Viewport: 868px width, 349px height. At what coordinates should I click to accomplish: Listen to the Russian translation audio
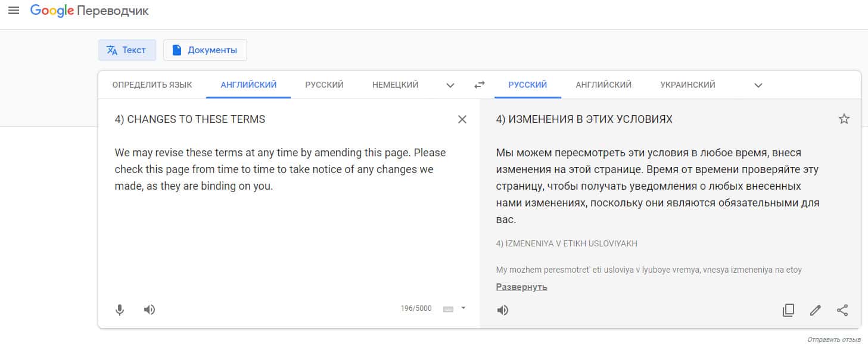(503, 310)
